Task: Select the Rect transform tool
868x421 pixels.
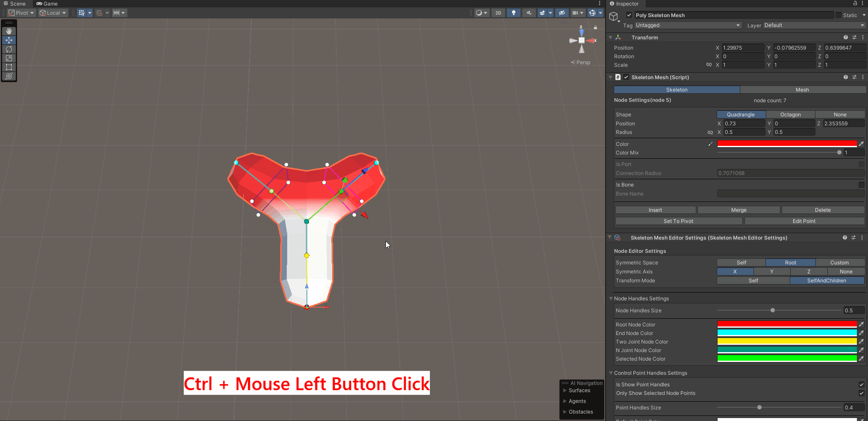Action: 9,67
